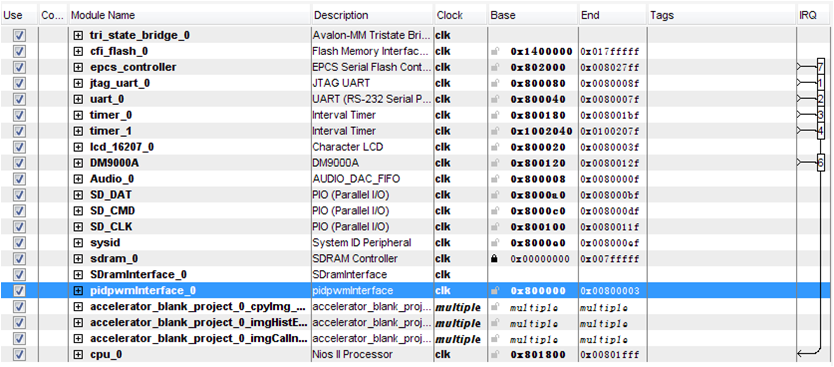Click lock icon on accelerator imgHistE row
Image resolution: width=834 pixels, height=367 pixels.
tap(495, 323)
